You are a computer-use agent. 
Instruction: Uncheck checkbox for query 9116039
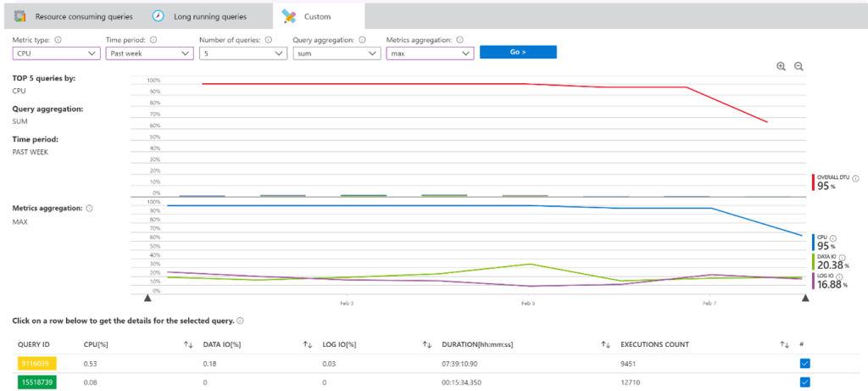805,363
